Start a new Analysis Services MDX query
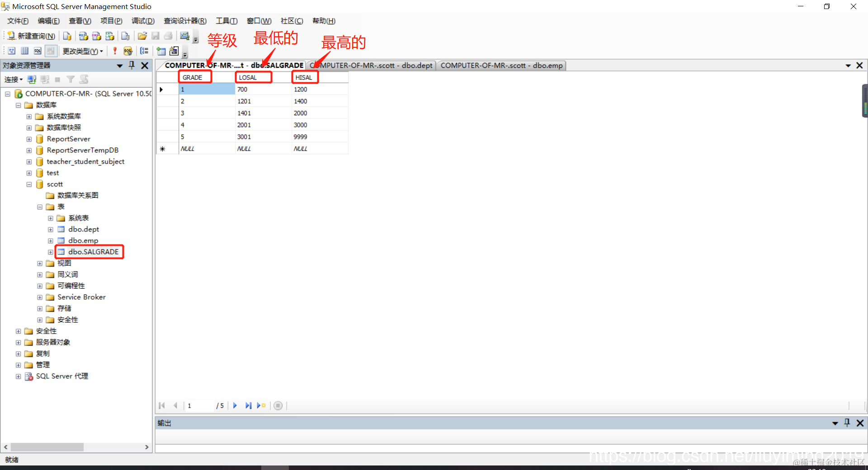868x470 pixels. pos(83,36)
